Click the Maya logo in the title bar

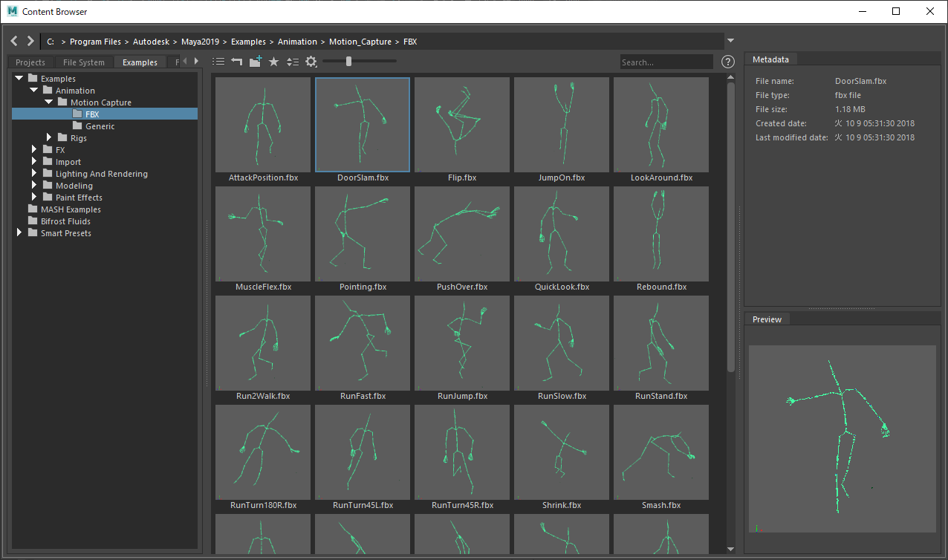coord(12,11)
